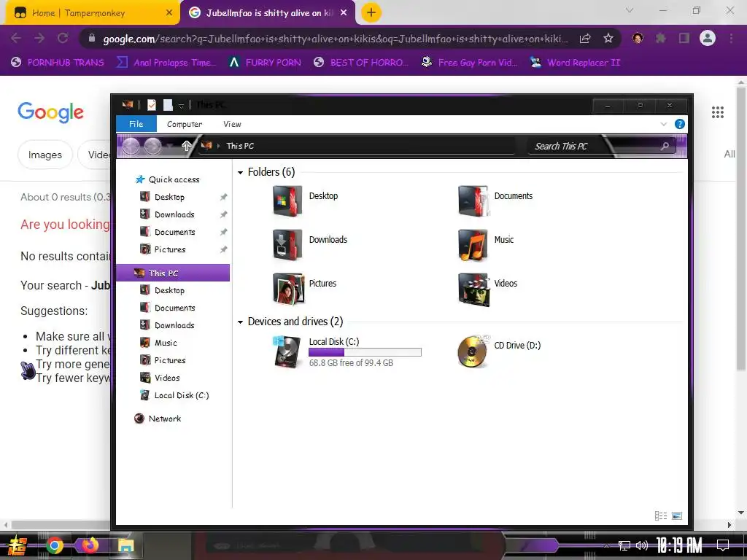Screen dimensions: 747x560
Task: Open a new Chrome tab
Action: click(371, 13)
